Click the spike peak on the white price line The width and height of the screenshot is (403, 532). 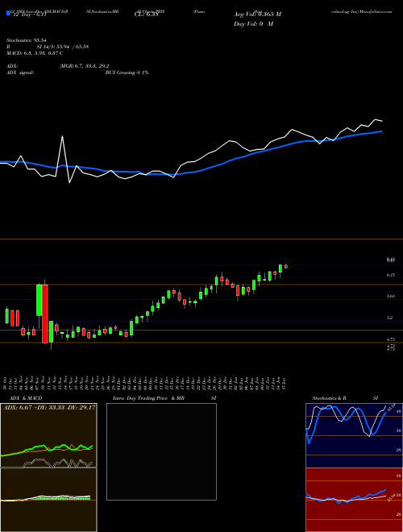[x=62, y=136]
